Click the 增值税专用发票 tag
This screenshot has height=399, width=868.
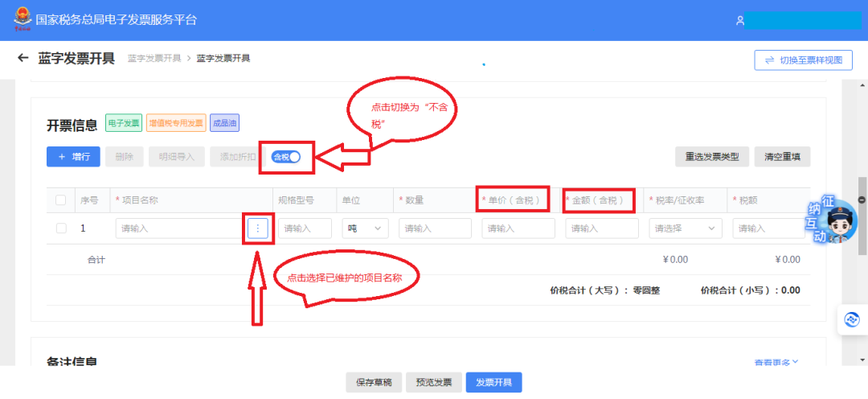[176, 123]
